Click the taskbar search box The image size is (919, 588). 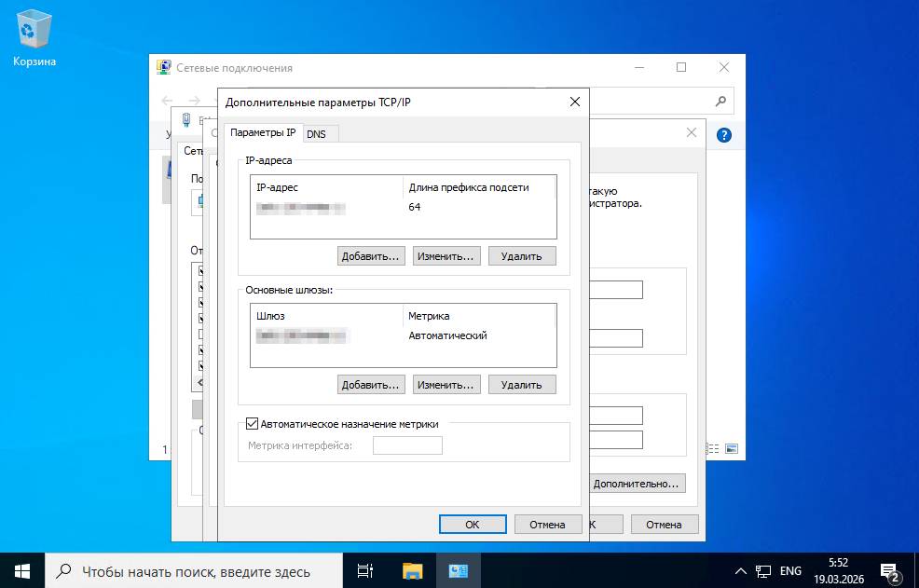coord(196,571)
